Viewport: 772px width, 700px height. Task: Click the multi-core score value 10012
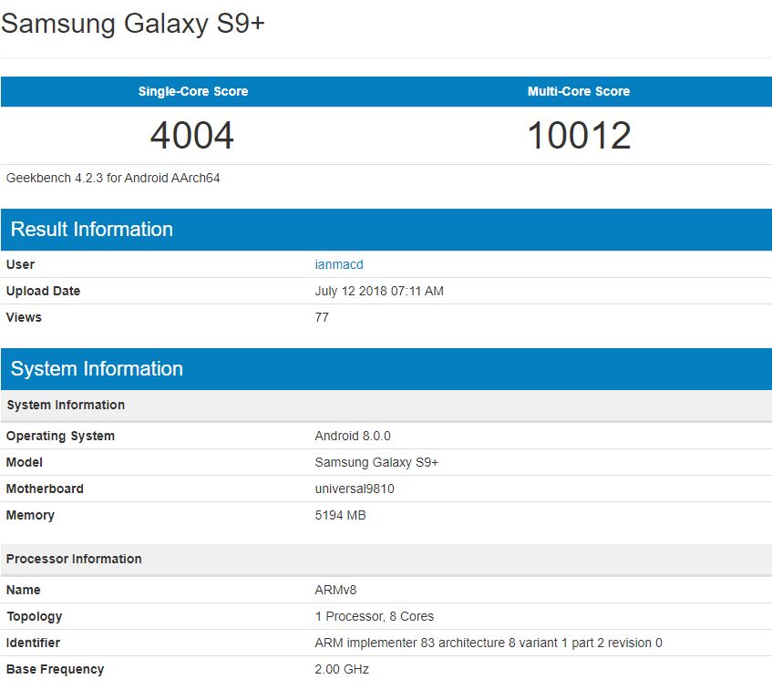(x=579, y=135)
